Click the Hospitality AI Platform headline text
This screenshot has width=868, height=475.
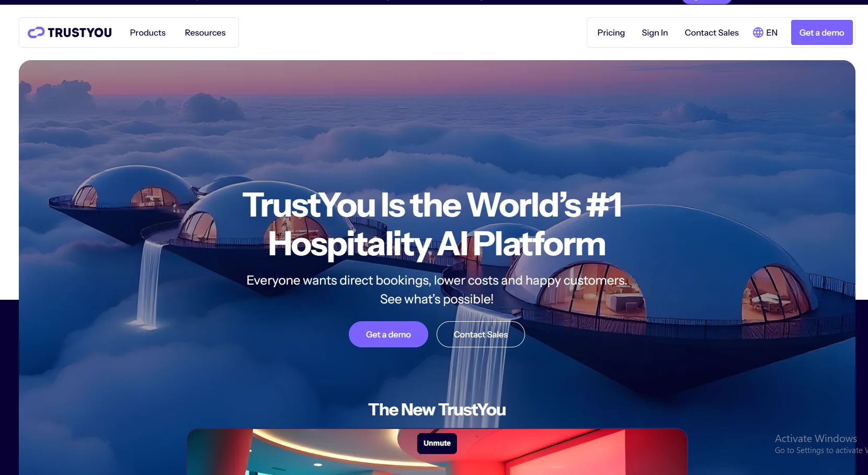[x=437, y=244]
